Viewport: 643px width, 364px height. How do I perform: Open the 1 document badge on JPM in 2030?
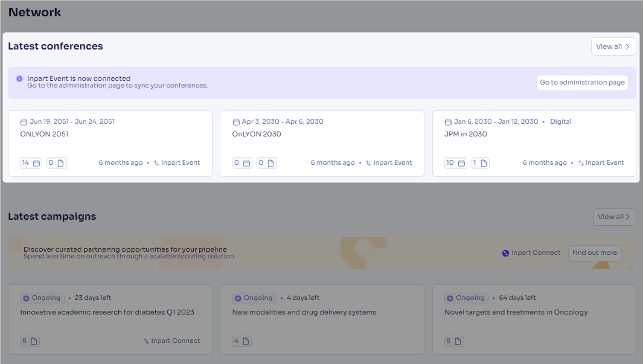(x=480, y=163)
